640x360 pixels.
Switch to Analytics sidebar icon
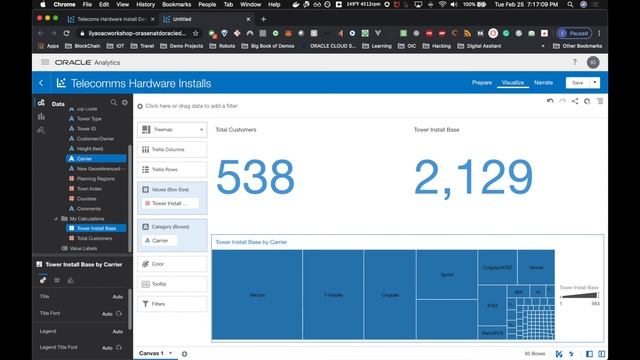41,130
